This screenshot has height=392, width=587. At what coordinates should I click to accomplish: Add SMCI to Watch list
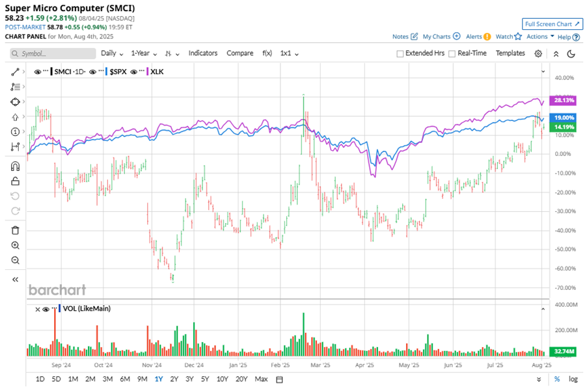pyautogui.click(x=508, y=36)
